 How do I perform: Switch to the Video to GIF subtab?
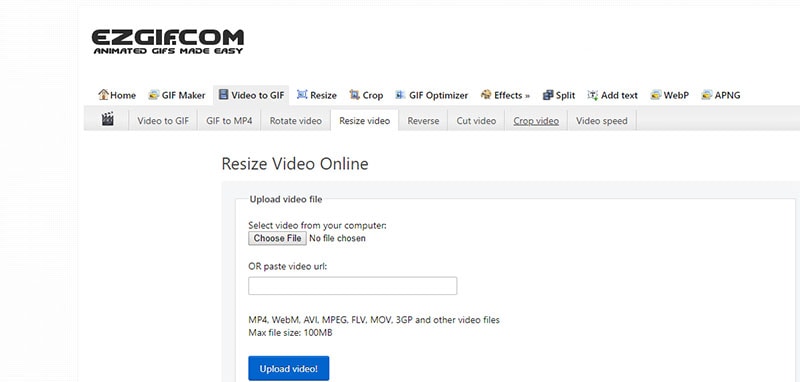(x=163, y=121)
